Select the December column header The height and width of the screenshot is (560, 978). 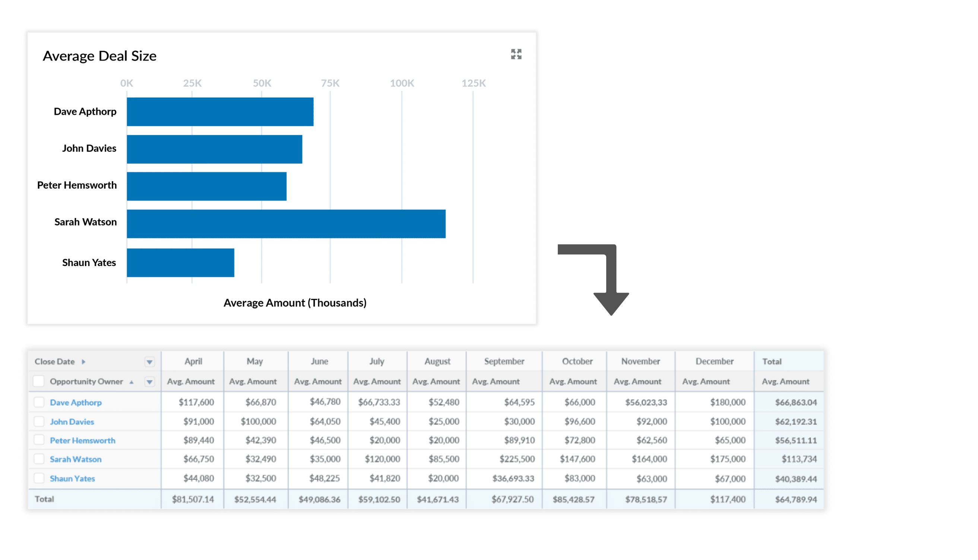point(714,361)
